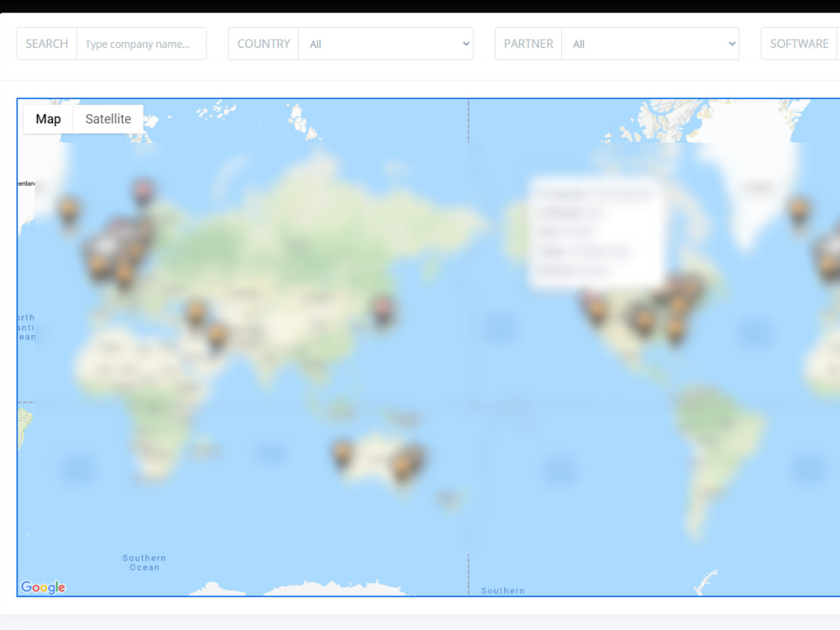Image resolution: width=840 pixels, height=630 pixels.
Task: Click the Google logo on map
Action: [x=43, y=587]
